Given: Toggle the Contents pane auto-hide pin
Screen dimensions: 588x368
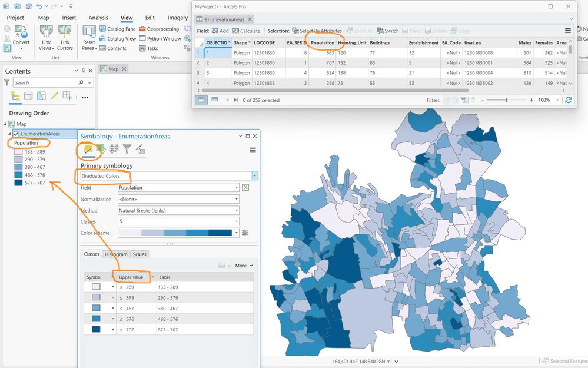Looking at the screenshot, I should click(83, 71).
